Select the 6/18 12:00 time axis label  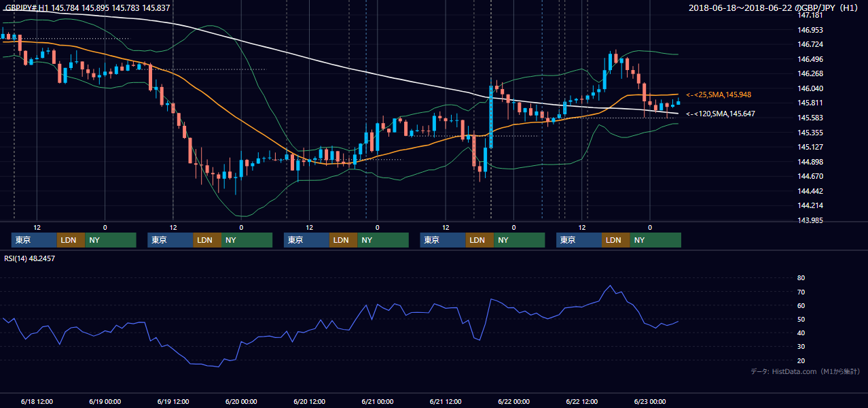point(37,401)
